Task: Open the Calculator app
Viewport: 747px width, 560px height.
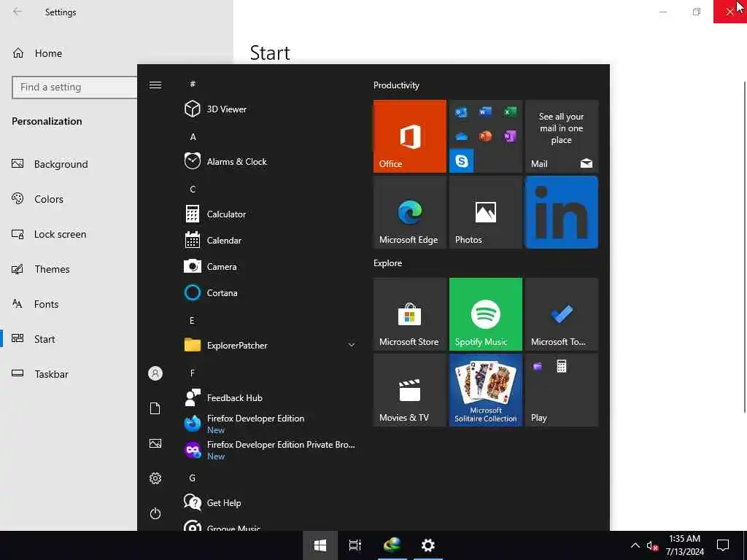Action: click(270, 214)
